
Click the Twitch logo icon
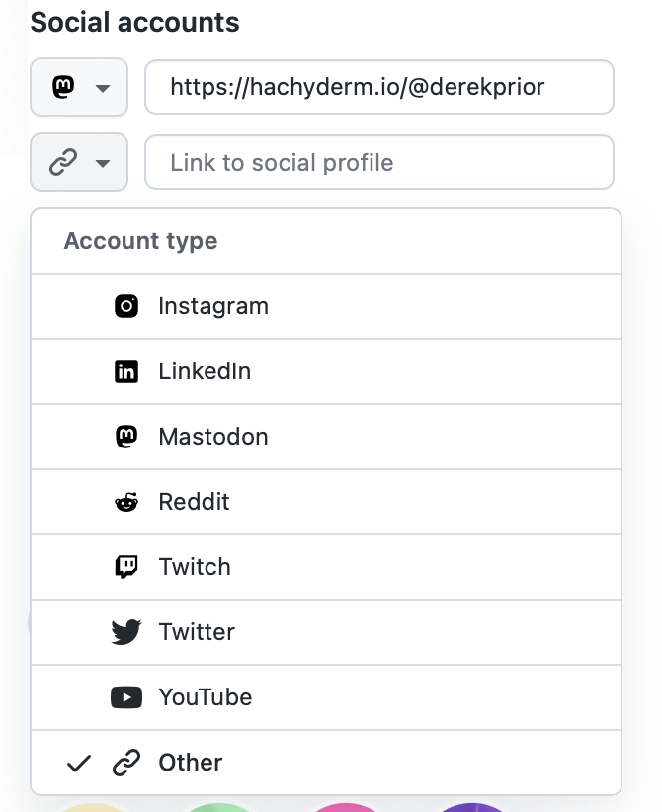coord(126,567)
